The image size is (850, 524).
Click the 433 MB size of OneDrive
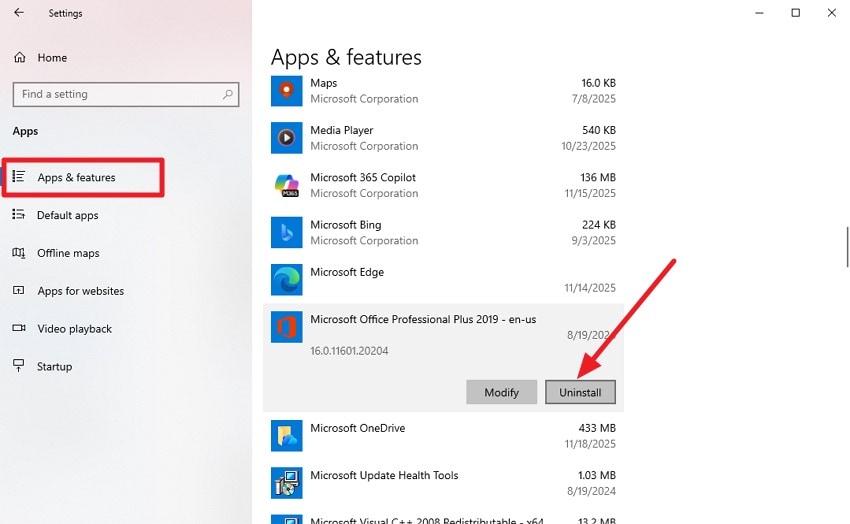(x=597, y=428)
